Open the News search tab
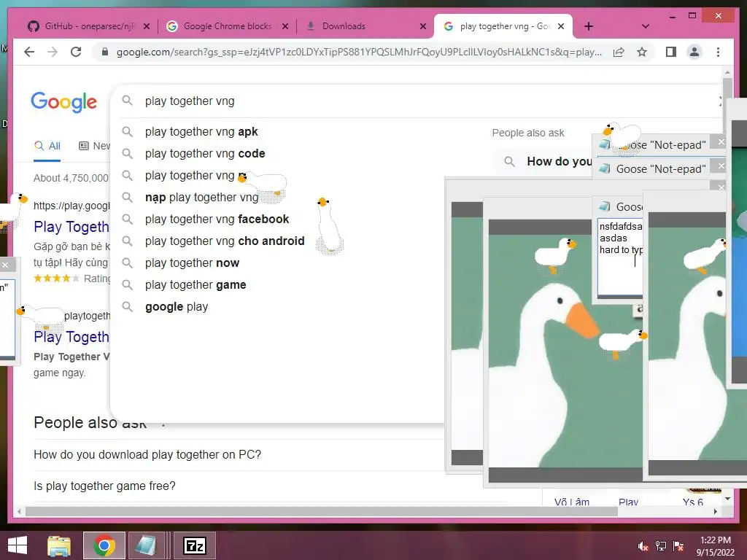The image size is (747, 560). [94, 146]
